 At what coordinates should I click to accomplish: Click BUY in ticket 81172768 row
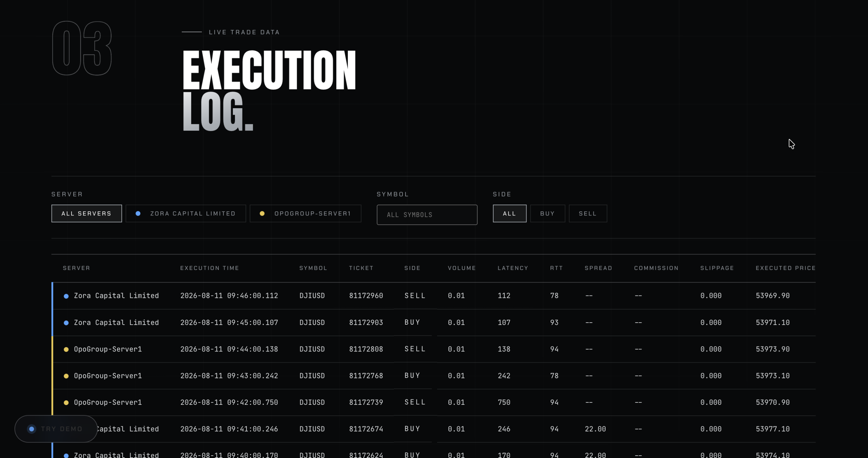[x=412, y=376]
